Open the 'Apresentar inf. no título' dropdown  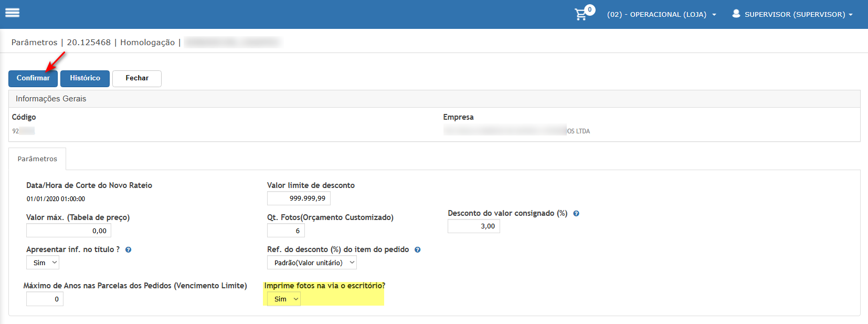[43, 263]
